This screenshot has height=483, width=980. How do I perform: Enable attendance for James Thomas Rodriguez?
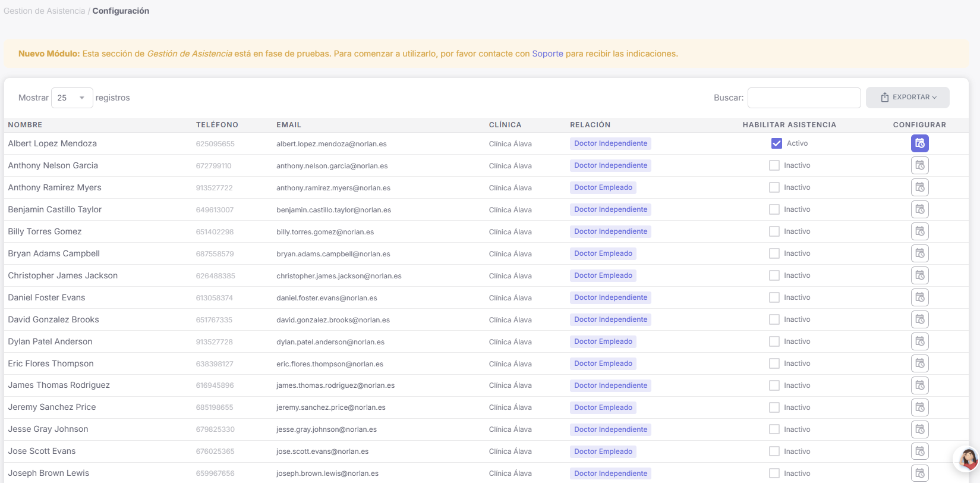click(x=774, y=385)
